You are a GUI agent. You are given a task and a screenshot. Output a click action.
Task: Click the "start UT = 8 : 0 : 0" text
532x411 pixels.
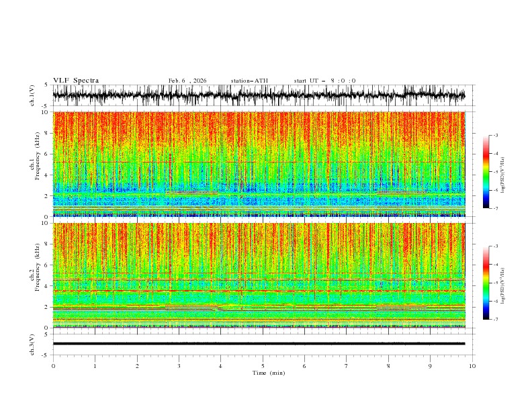pos(324,81)
